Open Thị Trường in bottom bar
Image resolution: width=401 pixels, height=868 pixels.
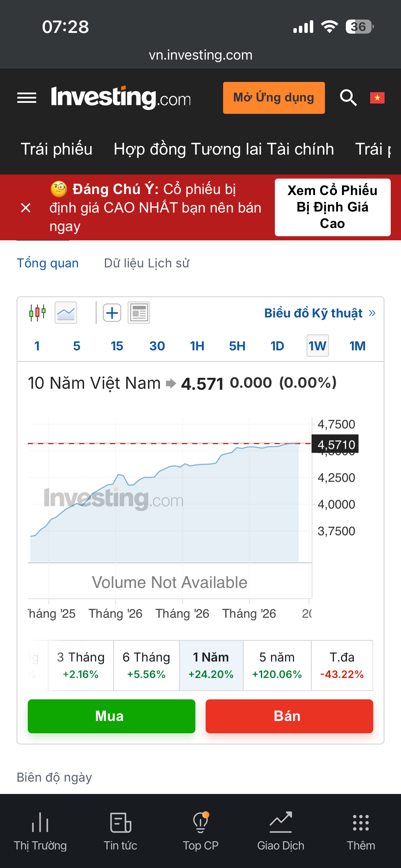[40, 831]
